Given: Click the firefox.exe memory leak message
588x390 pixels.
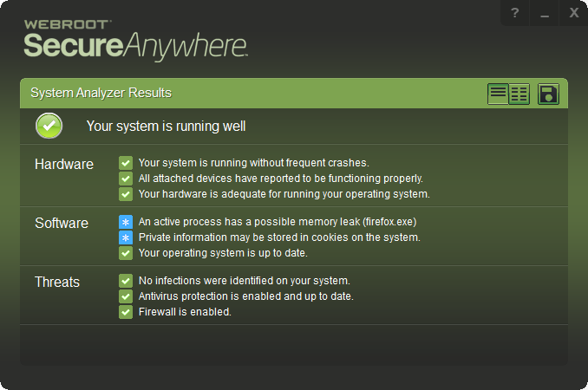Looking at the screenshot, I should click(278, 222).
